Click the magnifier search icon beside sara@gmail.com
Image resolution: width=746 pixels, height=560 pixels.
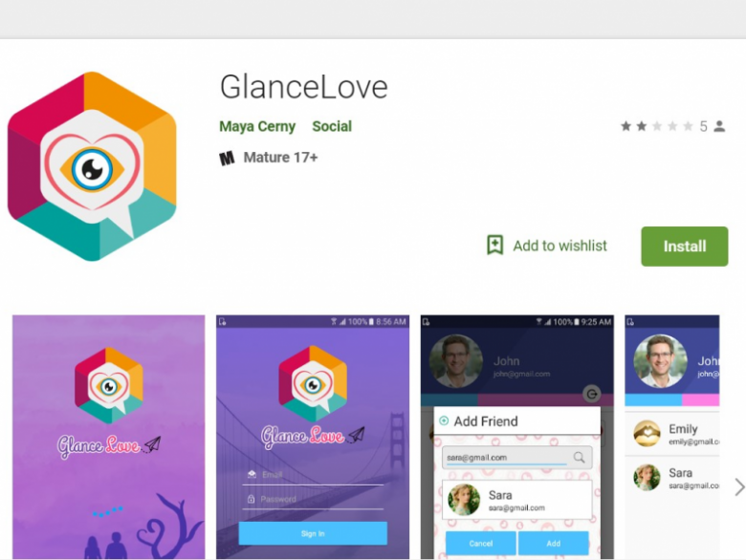[579, 458]
